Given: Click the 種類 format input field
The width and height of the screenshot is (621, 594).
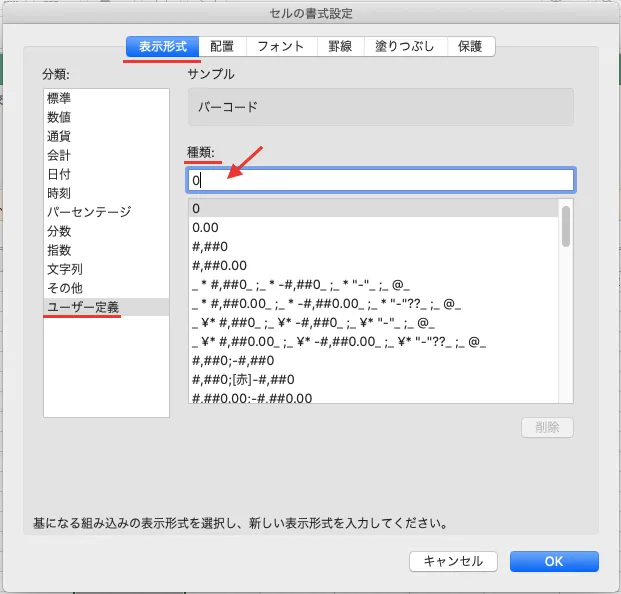Looking at the screenshot, I should (381, 180).
